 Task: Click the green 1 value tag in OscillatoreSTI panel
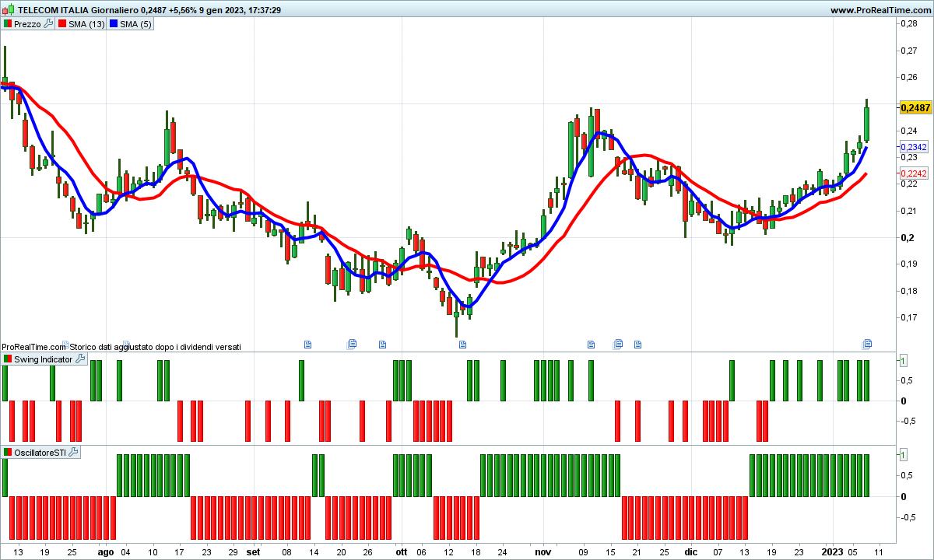pos(903,454)
